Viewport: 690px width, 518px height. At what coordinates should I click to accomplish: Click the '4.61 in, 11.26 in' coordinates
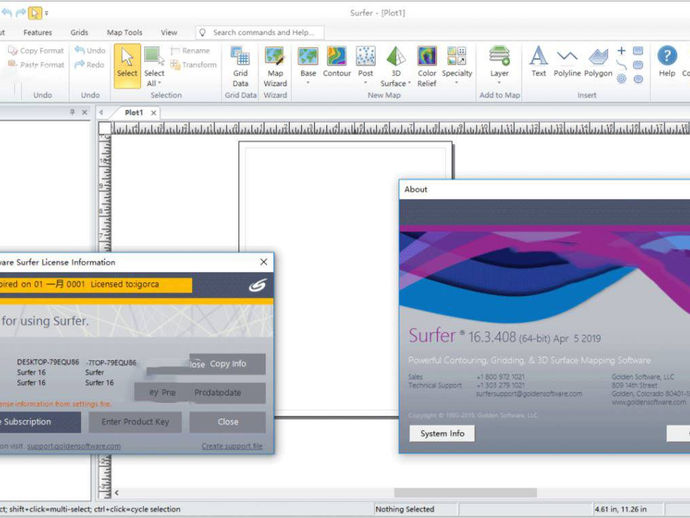(620, 509)
